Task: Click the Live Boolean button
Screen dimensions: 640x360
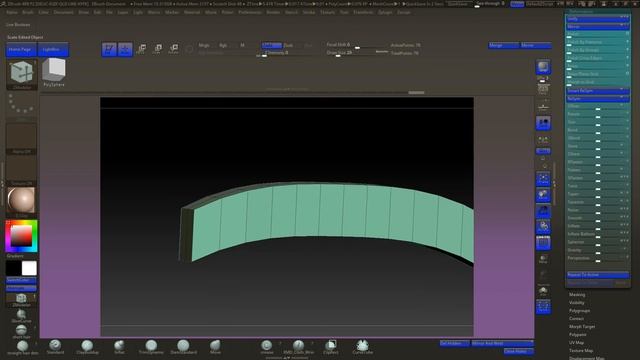Action: tap(18, 24)
